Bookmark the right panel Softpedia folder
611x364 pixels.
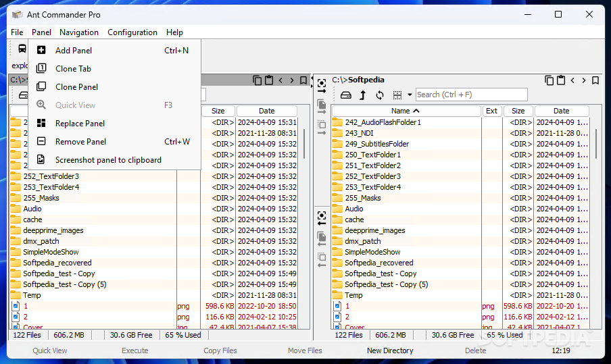tap(595, 80)
